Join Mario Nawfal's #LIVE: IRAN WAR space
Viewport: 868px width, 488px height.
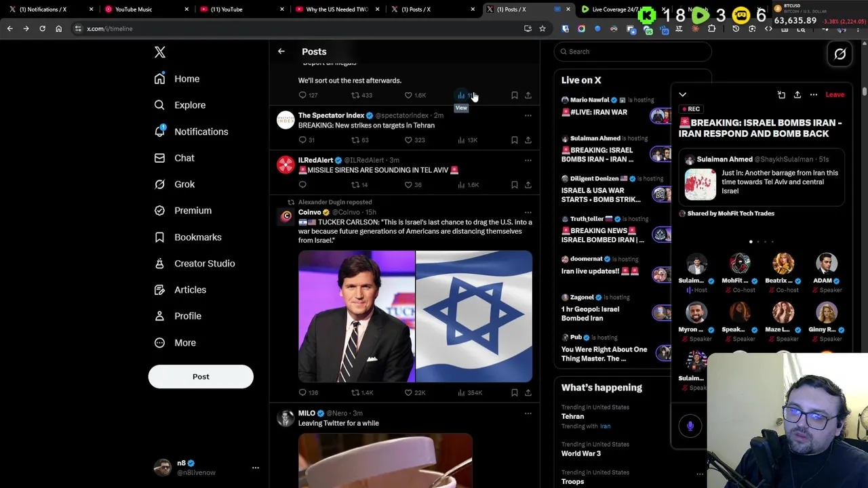tap(594, 113)
